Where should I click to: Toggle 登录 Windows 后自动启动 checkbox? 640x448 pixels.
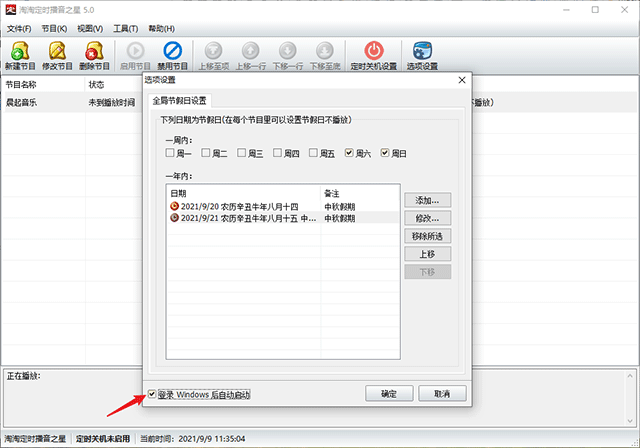tap(153, 394)
